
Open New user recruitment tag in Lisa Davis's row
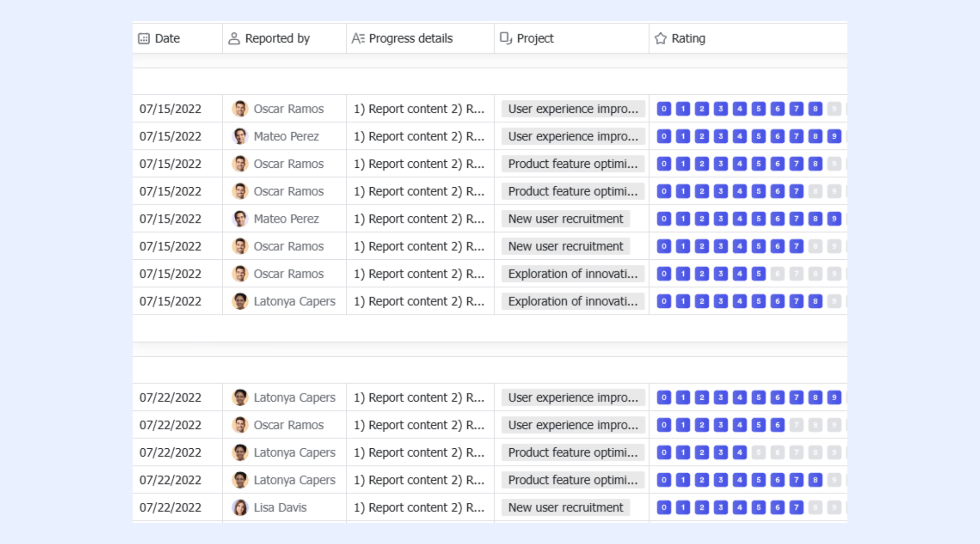pos(566,507)
